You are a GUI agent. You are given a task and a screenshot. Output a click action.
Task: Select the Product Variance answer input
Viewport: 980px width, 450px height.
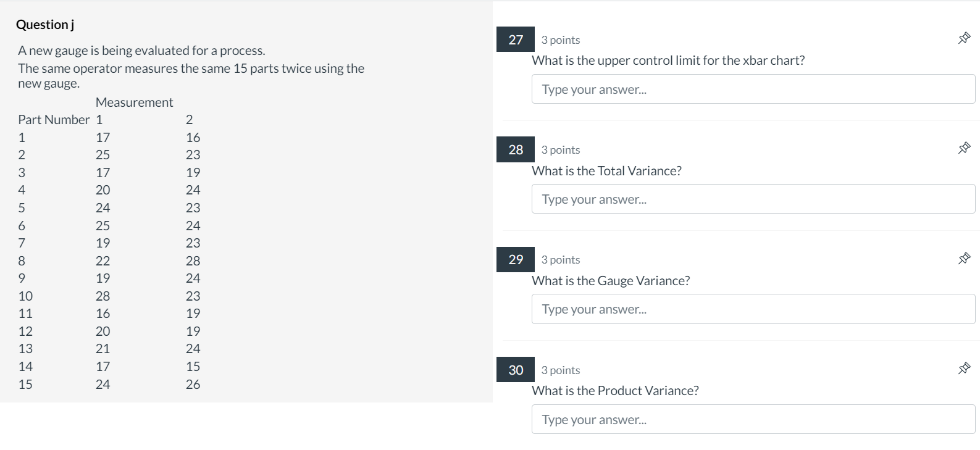(753, 420)
